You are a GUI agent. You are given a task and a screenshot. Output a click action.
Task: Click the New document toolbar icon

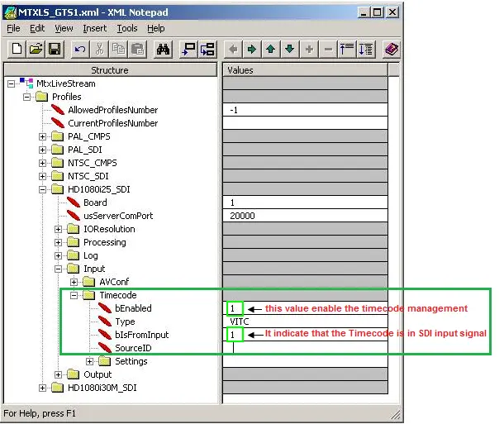(17, 49)
